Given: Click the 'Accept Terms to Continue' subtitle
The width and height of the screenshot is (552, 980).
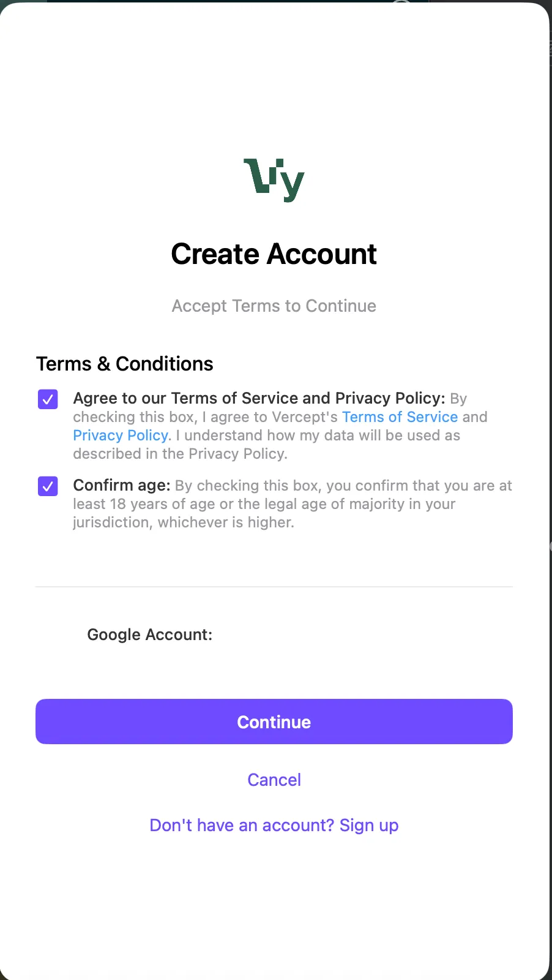Looking at the screenshot, I should point(274,306).
